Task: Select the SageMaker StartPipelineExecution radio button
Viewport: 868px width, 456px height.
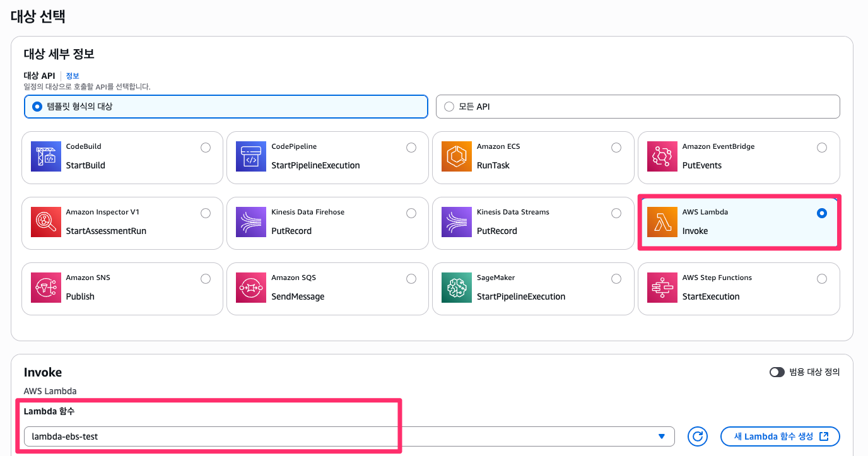Action: (x=616, y=279)
